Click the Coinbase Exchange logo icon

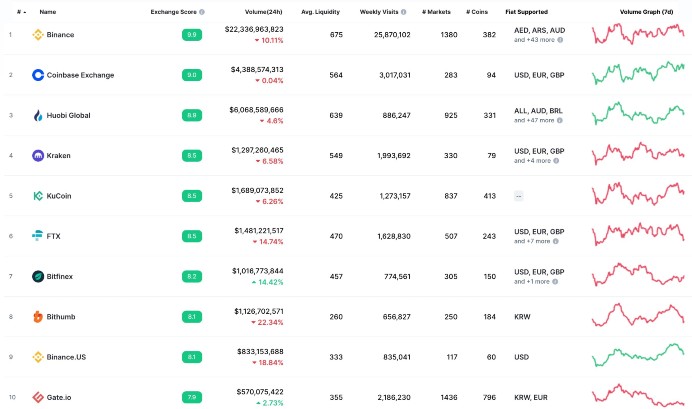point(38,75)
